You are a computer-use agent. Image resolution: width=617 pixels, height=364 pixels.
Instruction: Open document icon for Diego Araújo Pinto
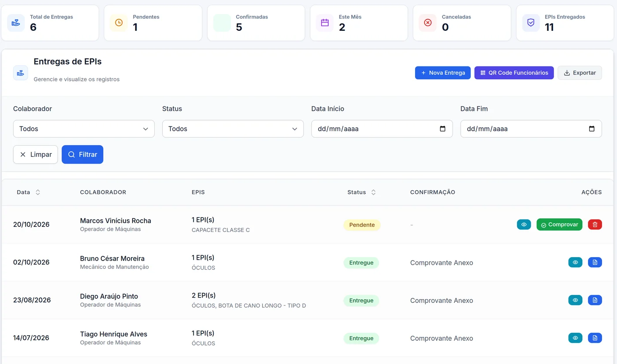coord(595,300)
